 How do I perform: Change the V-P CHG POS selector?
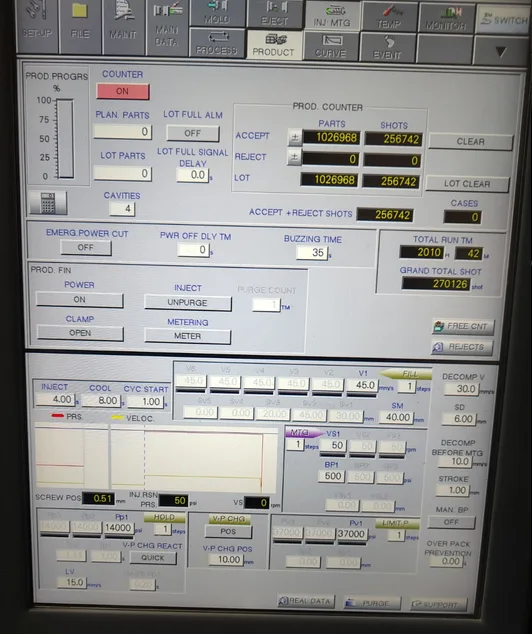pyautogui.click(x=228, y=531)
